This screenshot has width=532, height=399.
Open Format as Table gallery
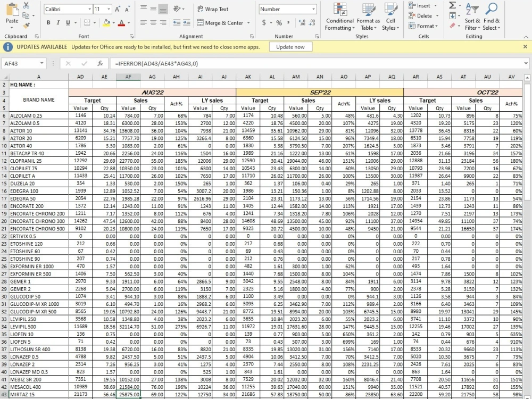point(369,16)
